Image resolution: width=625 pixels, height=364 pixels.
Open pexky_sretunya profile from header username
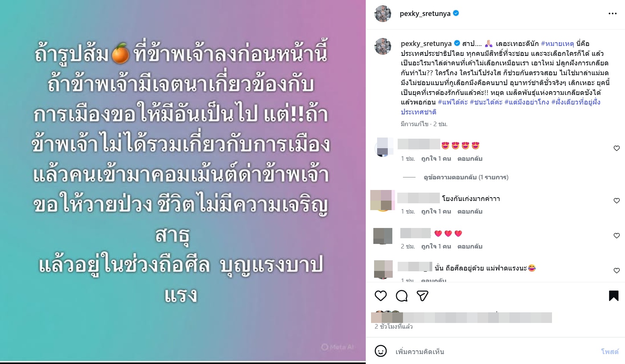[x=425, y=14]
